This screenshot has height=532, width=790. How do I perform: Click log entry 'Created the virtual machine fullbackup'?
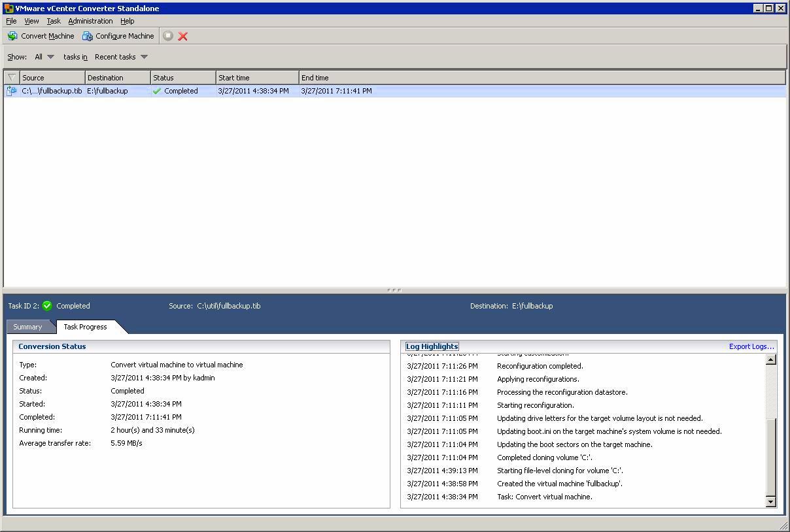click(x=560, y=484)
